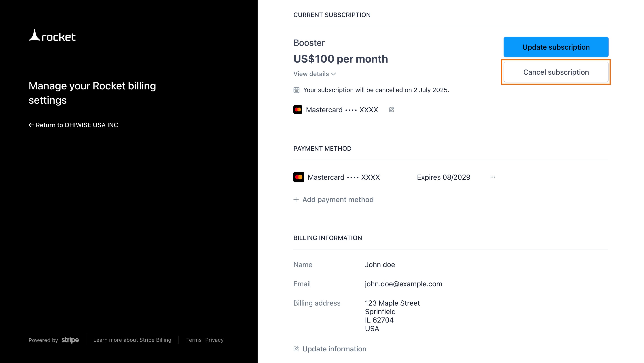Open the Privacy link
The height and width of the screenshot is (363, 644).
[214, 340]
